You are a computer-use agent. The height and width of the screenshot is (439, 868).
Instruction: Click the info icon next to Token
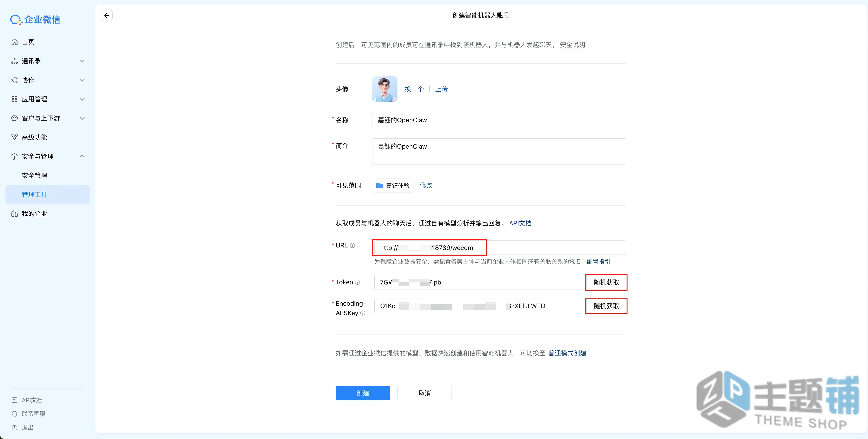357,282
